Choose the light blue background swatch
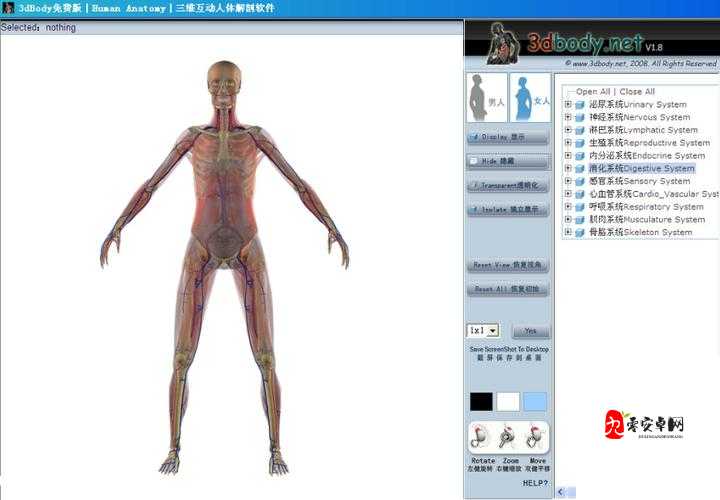The image size is (720, 500). (535, 401)
